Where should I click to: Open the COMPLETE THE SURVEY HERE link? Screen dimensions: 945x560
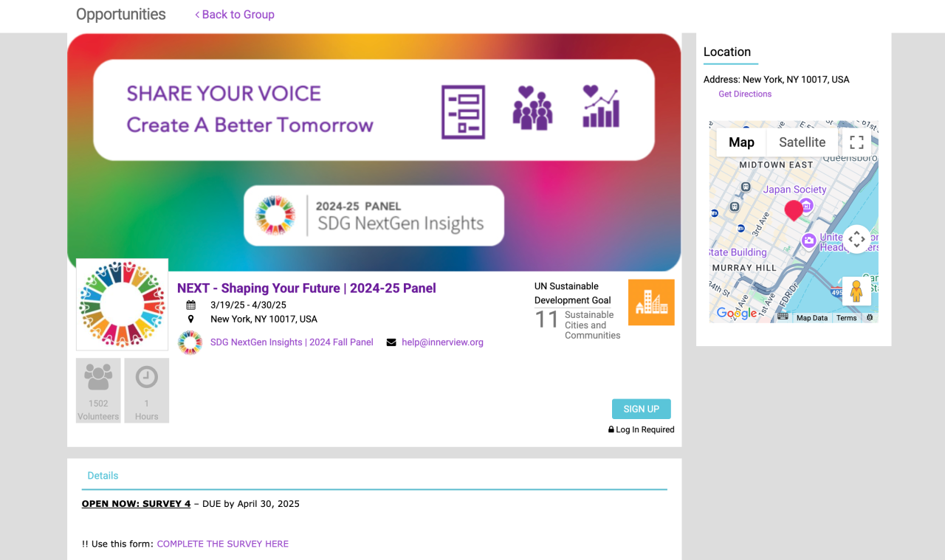(x=223, y=544)
